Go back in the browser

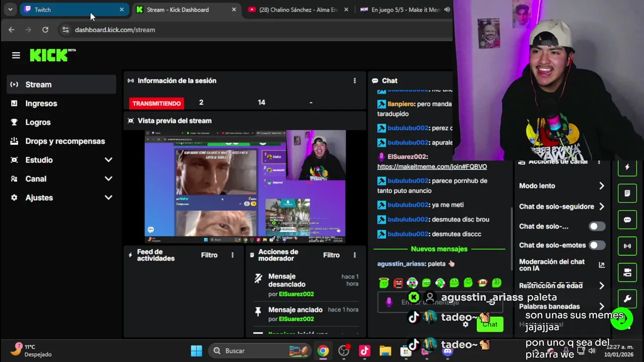pos(12,30)
